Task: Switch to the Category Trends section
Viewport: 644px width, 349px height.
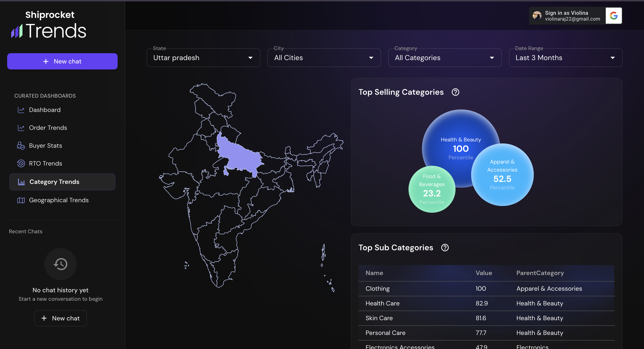Action: [x=55, y=182]
